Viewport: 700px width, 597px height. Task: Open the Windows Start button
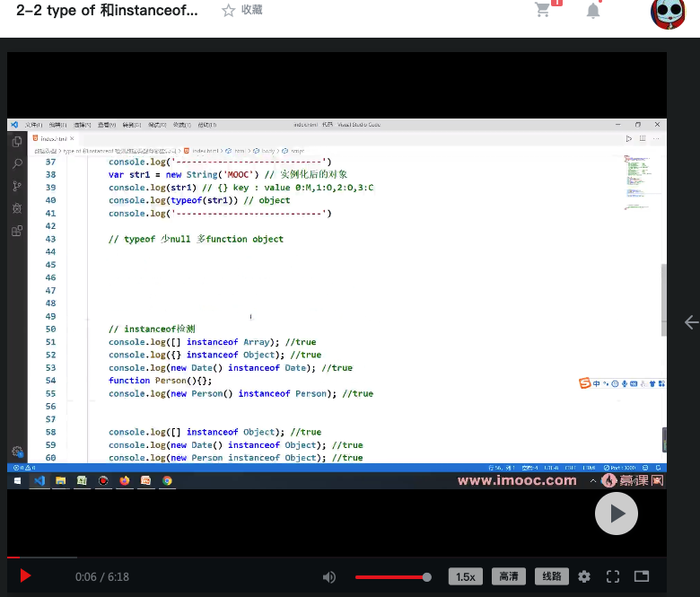click(17, 480)
